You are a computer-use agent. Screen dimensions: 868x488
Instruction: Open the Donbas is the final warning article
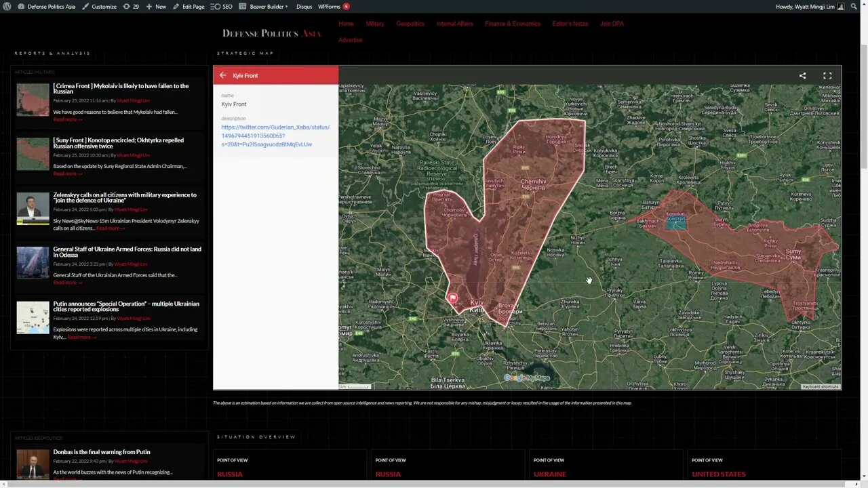(x=102, y=452)
